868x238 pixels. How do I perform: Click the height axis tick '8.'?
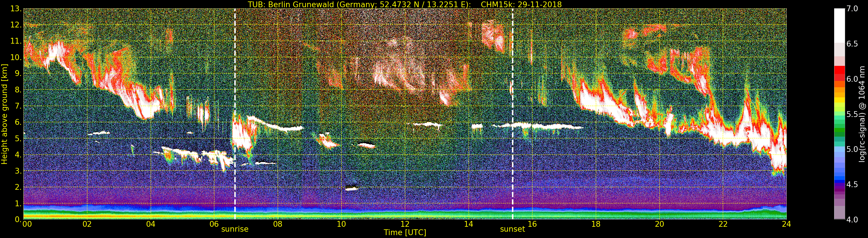pyautogui.click(x=18, y=90)
